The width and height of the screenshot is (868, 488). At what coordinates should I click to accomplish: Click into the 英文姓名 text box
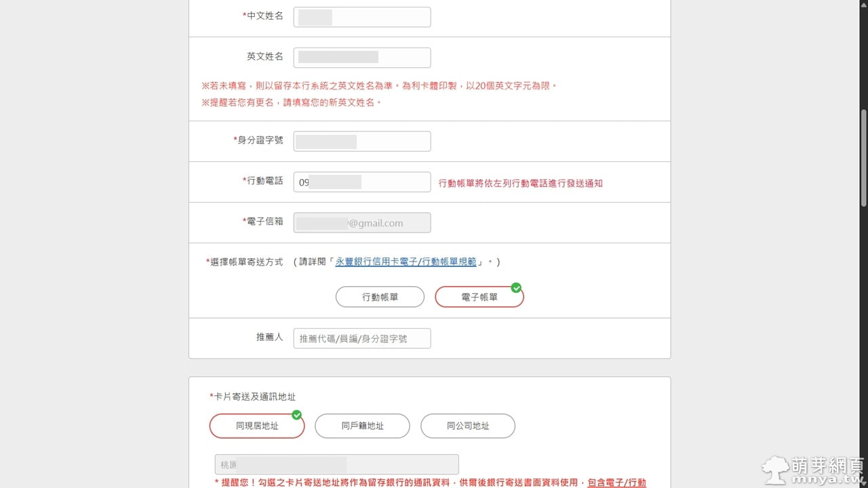click(x=362, y=58)
